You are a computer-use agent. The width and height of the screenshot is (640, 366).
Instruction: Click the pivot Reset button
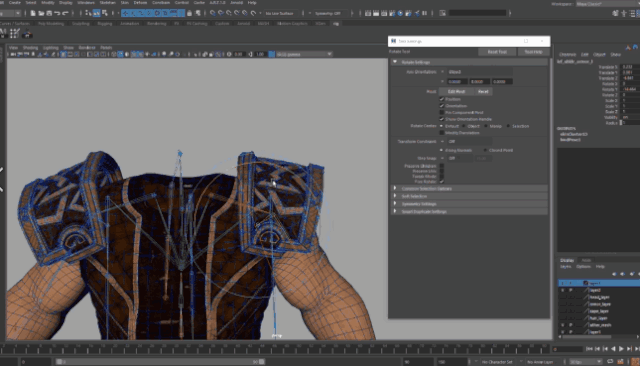[x=483, y=91]
